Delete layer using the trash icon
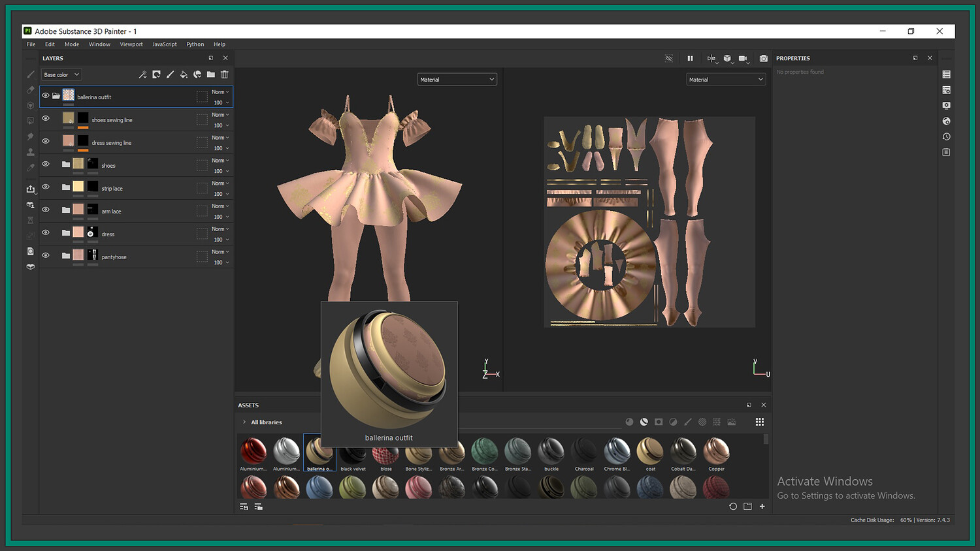The width and height of the screenshot is (980, 551). pyautogui.click(x=225, y=74)
